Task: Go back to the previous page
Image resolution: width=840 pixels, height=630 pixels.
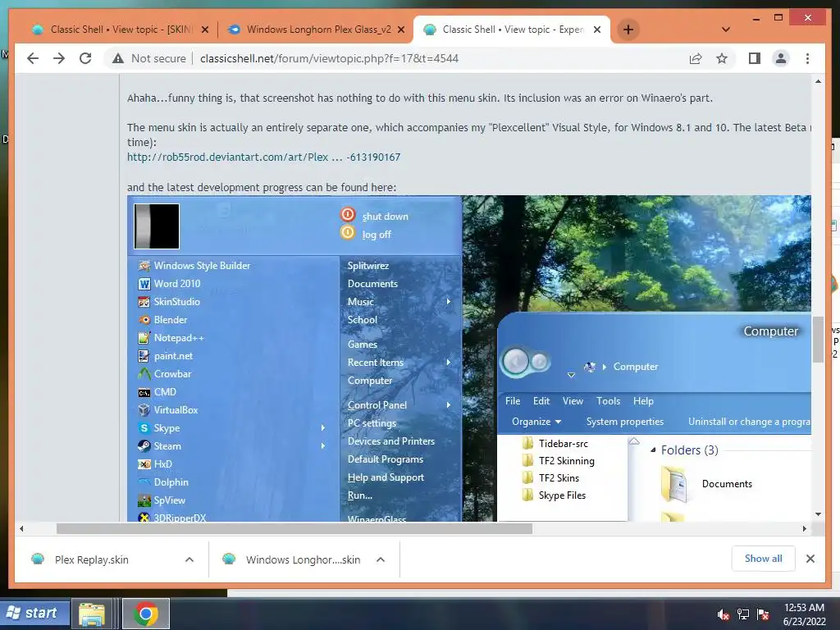Action: (x=33, y=58)
